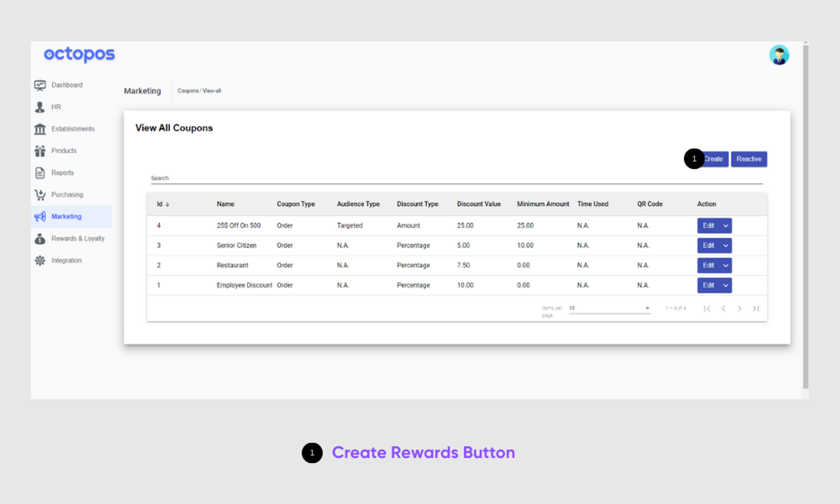The image size is (840, 504).
Task: Click the Rewards & Loyalty icon in sidebar
Action: click(x=40, y=238)
